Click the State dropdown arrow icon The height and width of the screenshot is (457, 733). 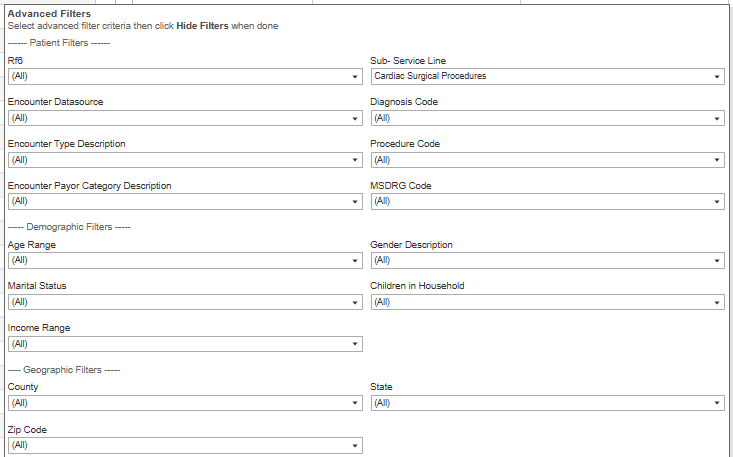(x=717, y=403)
